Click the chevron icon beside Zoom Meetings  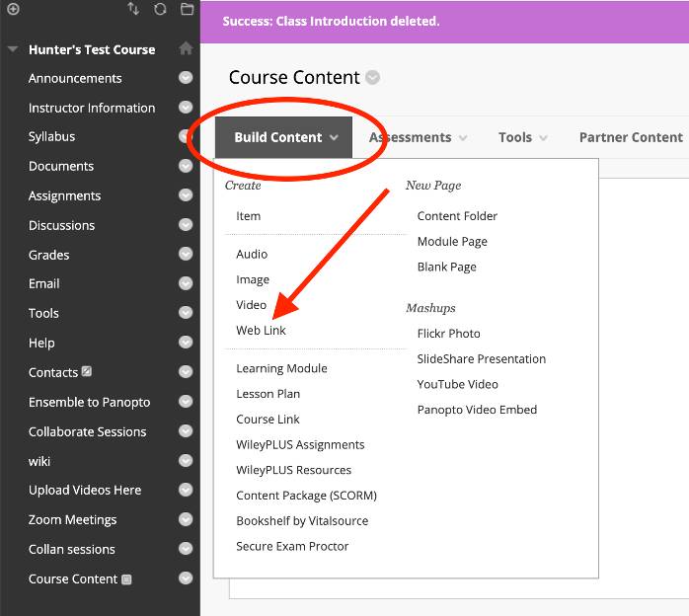186,519
